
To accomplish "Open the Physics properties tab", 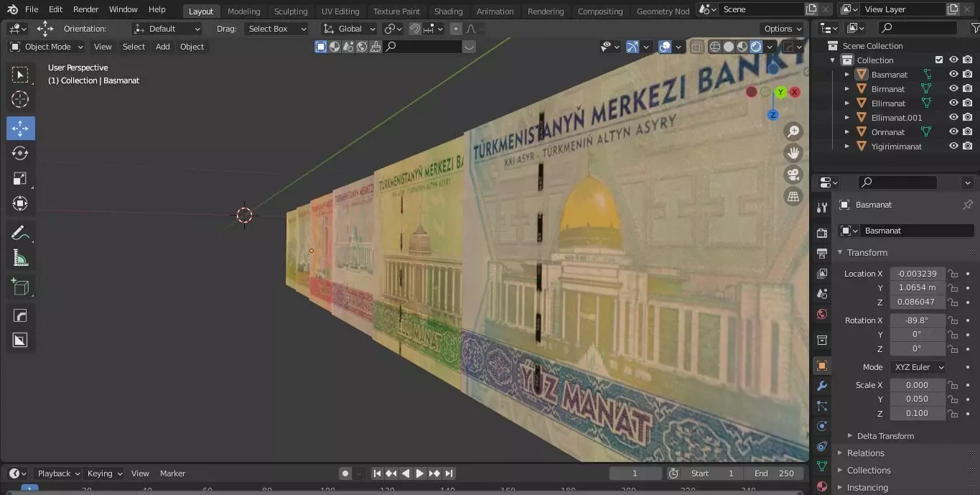I will click(x=822, y=426).
